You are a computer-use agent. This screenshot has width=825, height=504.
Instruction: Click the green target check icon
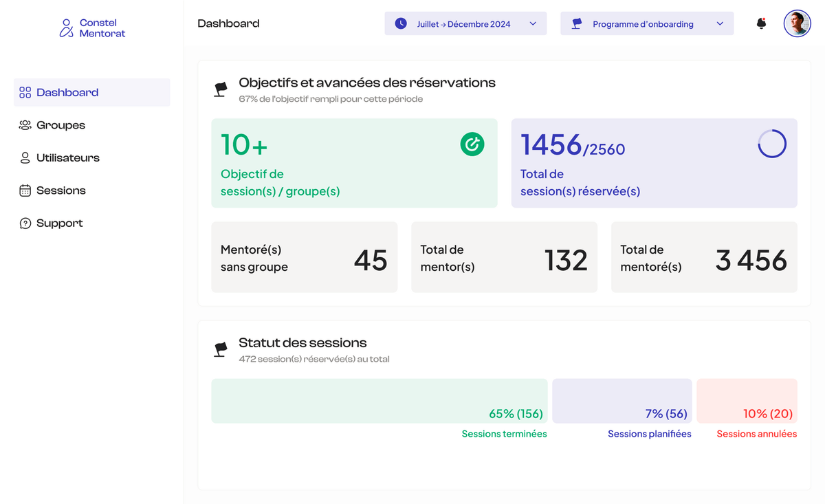(x=472, y=144)
